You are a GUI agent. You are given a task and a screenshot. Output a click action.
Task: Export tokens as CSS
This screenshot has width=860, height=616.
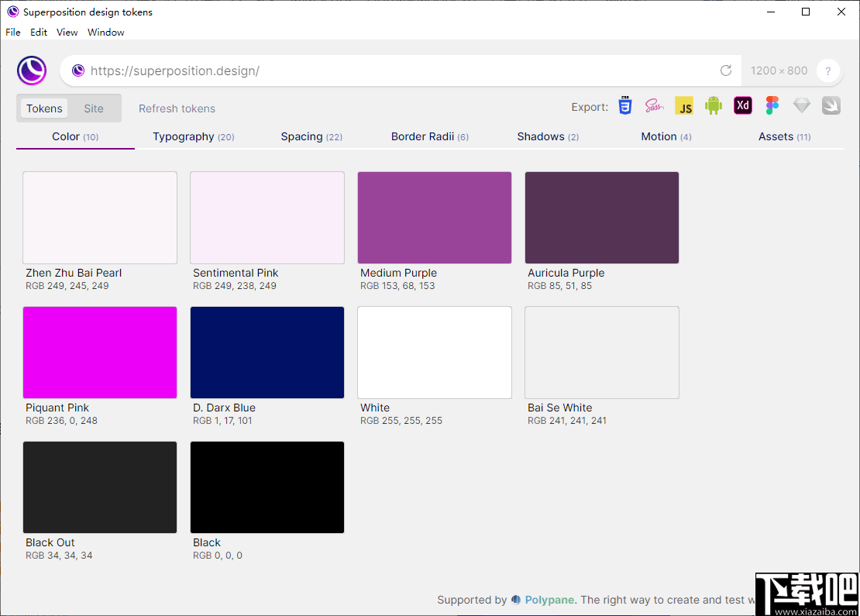coord(625,106)
